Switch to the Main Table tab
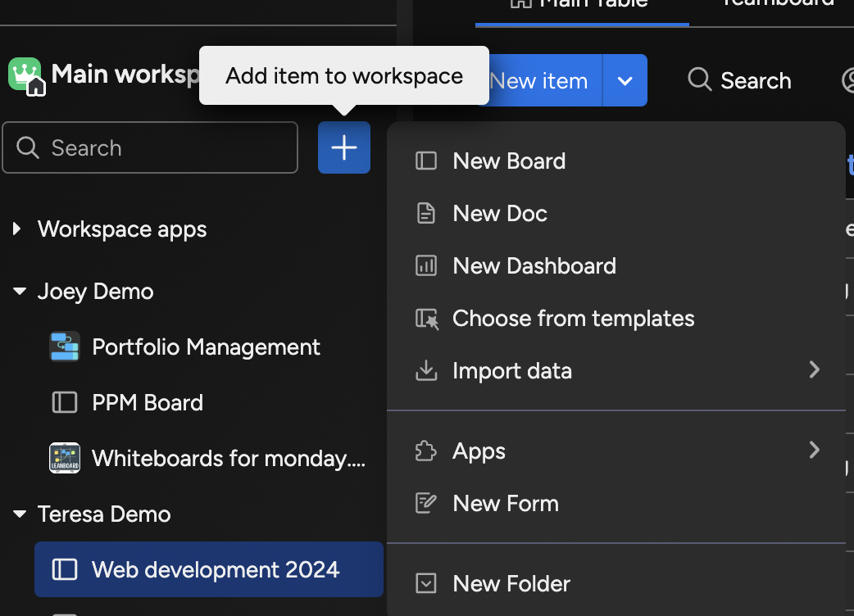The height and width of the screenshot is (616, 854). tap(582, 4)
